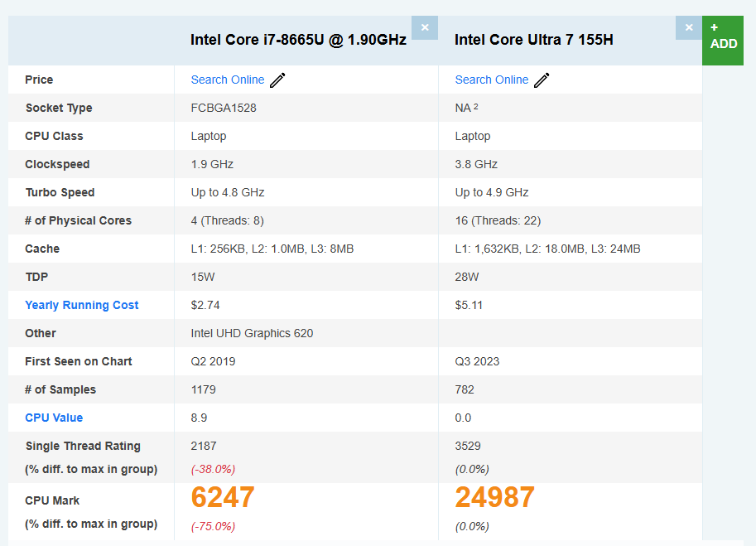Edit price pencil icon for Ultra 7 155H
Viewport: 756px width, 546px height.
point(542,80)
